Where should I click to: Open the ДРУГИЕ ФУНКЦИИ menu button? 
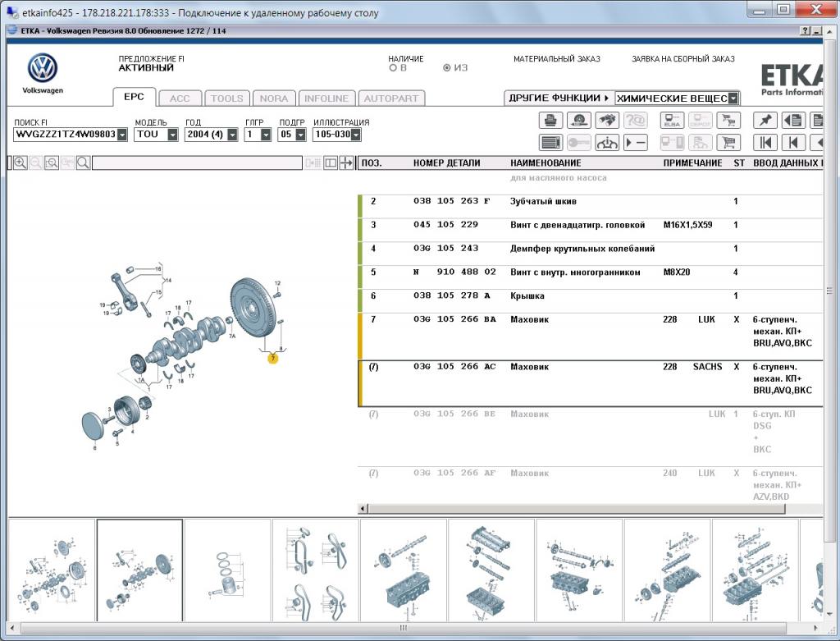(x=559, y=98)
